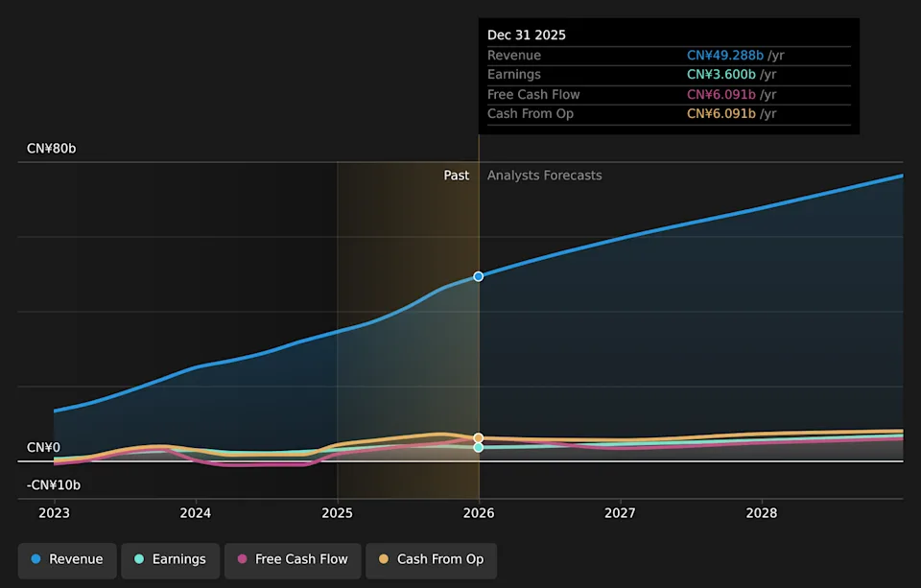Click the Past label on chart
Viewport: 921px width, 588px height.
[457, 176]
